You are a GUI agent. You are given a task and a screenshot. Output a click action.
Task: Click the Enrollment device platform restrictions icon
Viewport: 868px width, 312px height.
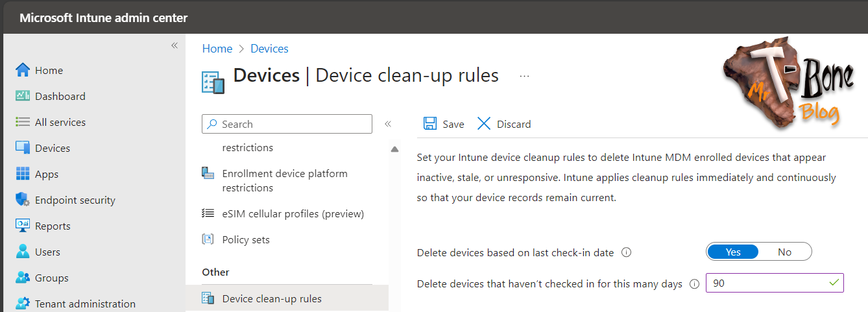point(208,173)
